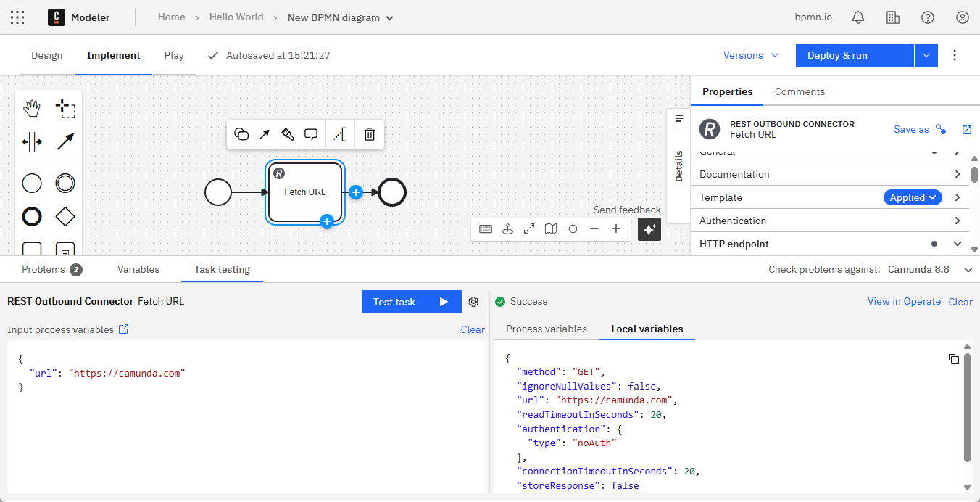Viewport: 980px width, 502px height.
Task: Collapse the HTTP endpoint section
Action: (957, 244)
